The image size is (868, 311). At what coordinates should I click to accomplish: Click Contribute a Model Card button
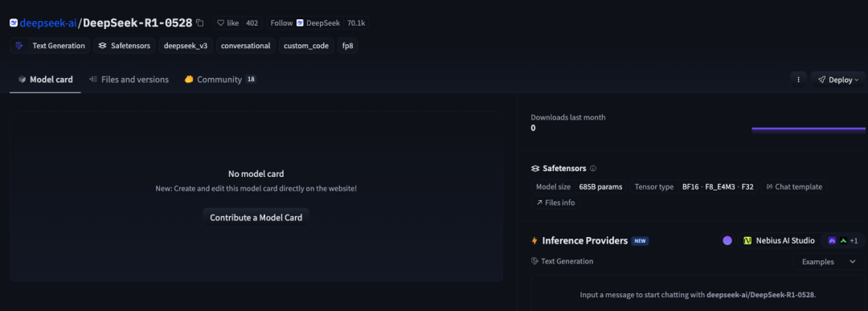click(x=256, y=218)
